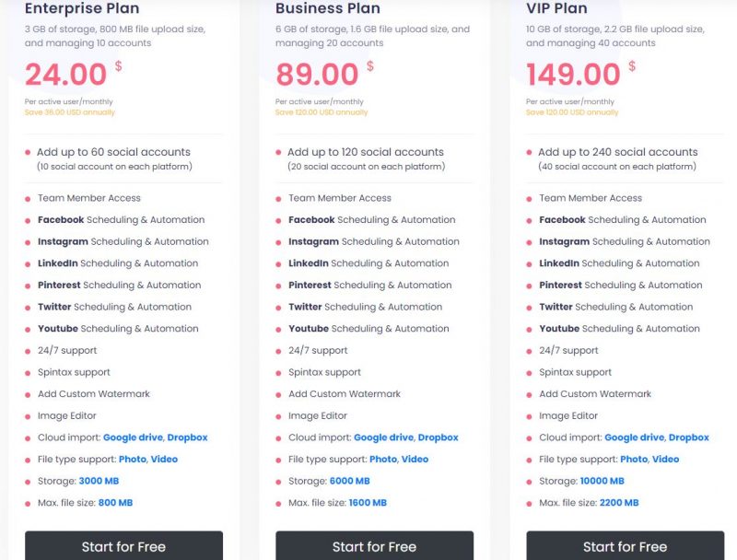Click 2200 MB max file size

tap(619, 503)
